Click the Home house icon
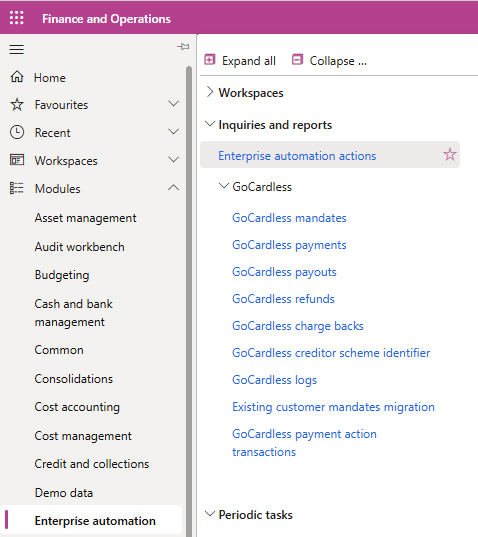The image size is (478, 537). [x=17, y=77]
